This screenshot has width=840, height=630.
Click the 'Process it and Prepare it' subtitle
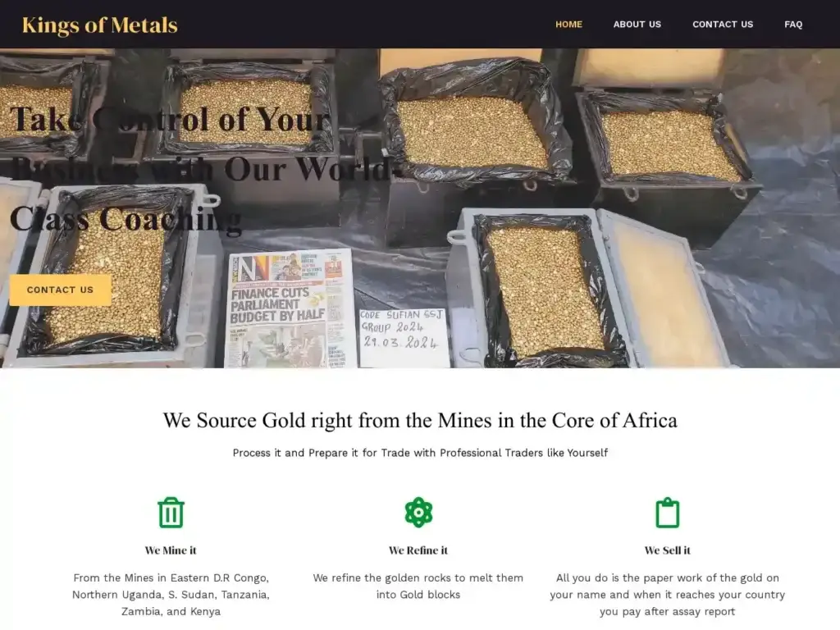click(x=420, y=453)
